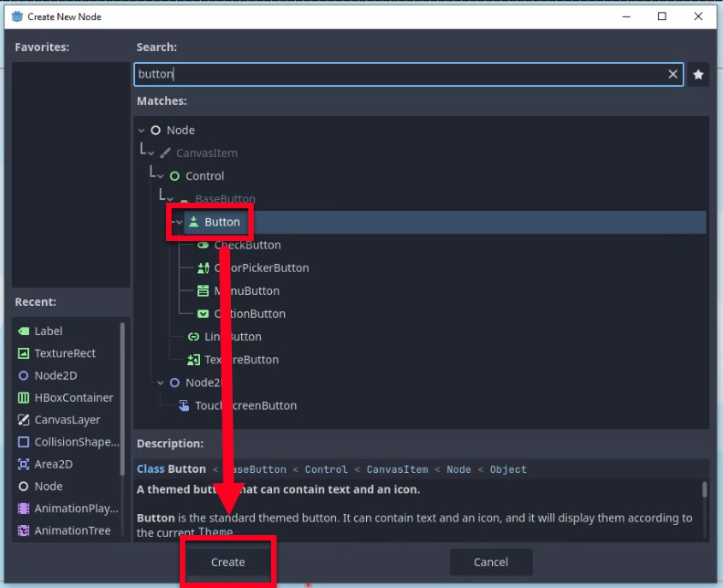Select OptionButton in the tree
The height and width of the screenshot is (588, 723).
coord(249,314)
